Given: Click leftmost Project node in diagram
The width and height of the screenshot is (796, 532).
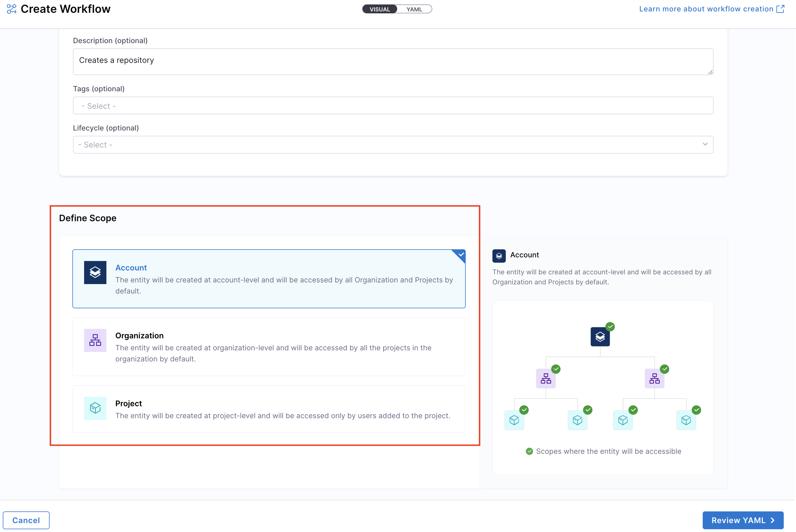Looking at the screenshot, I should pos(514,420).
